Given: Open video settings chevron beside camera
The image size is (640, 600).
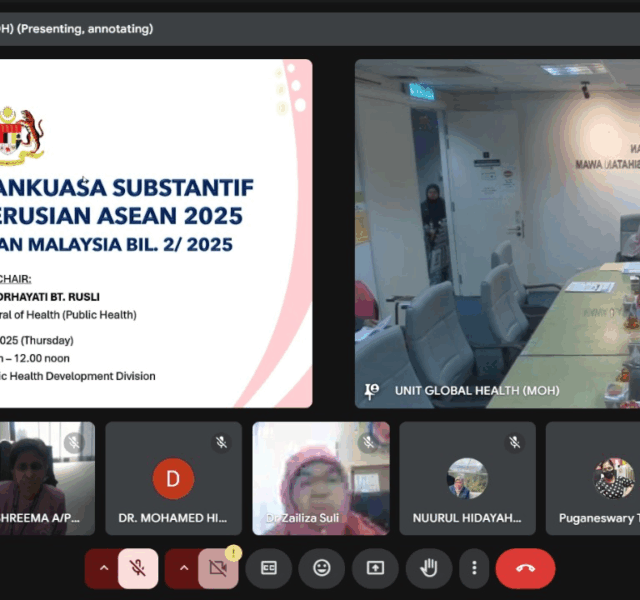Looking at the screenshot, I should tap(184, 568).
